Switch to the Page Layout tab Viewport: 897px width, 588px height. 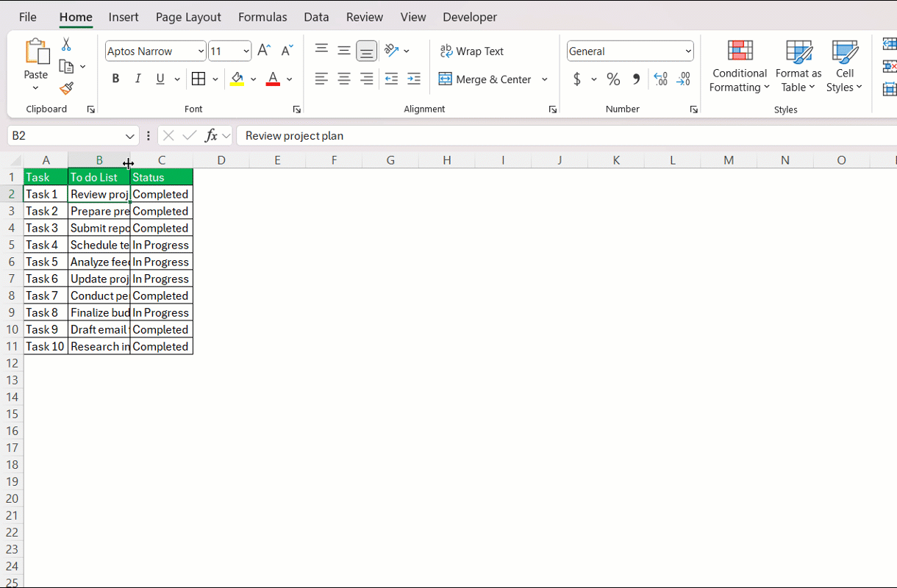tap(188, 17)
